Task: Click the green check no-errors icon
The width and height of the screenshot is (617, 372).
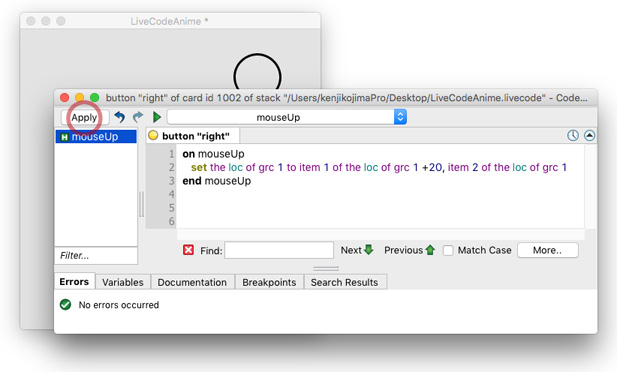Action: point(65,305)
